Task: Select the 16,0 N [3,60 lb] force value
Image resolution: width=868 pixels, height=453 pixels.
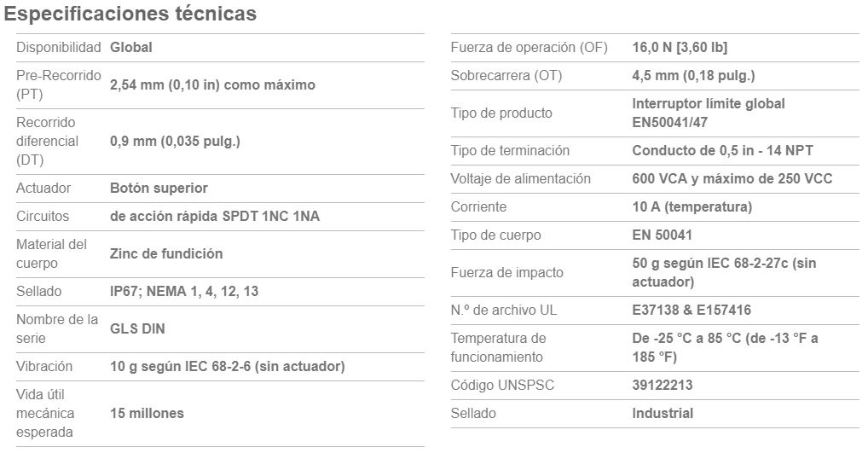Action: tap(680, 48)
